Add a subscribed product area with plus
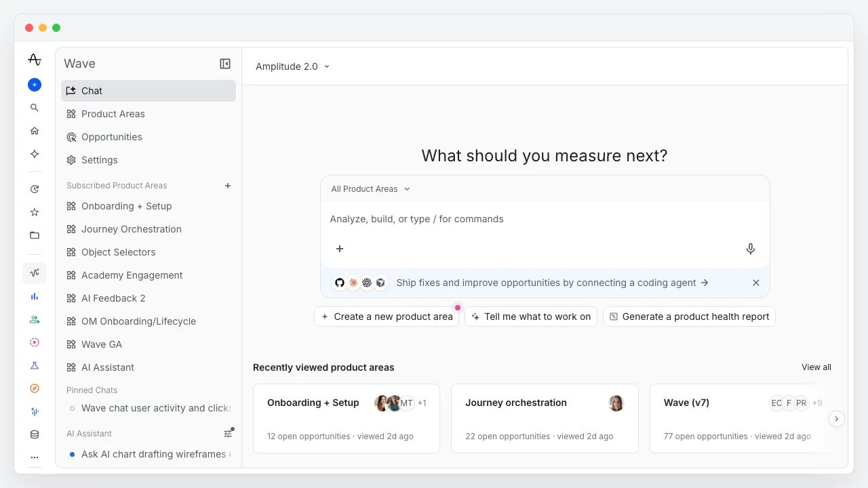Screen dimensions: 868x488 point(228,186)
